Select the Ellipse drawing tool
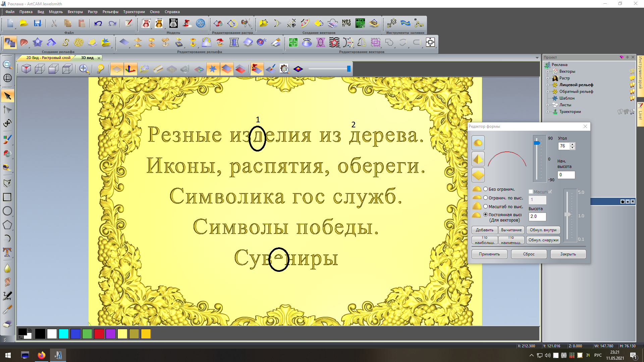The width and height of the screenshot is (644, 362). (7, 211)
